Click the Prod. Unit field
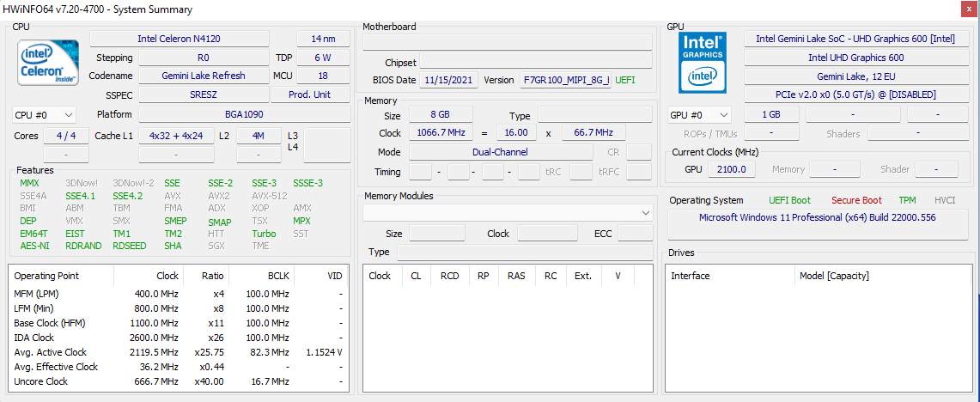Viewport: 980px width, 402px height. pyautogui.click(x=311, y=95)
